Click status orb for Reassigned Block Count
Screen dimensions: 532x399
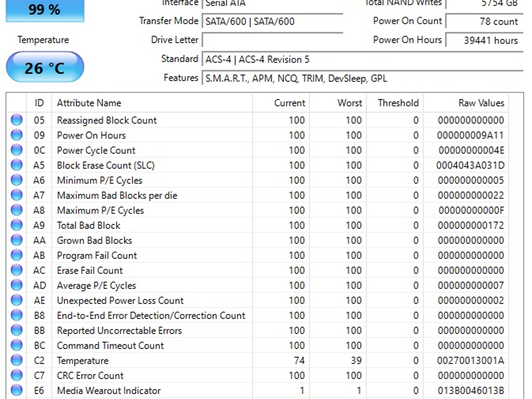pyautogui.click(x=17, y=120)
